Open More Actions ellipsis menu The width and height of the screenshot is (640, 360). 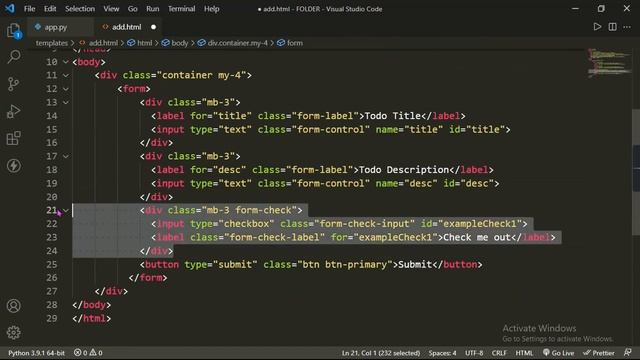[x=627, y=27]
